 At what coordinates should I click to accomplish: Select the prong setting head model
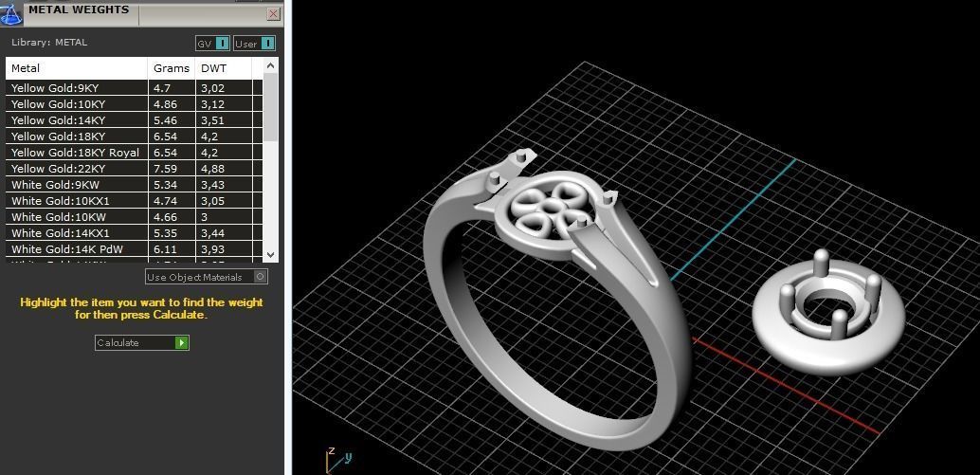pos(828,311)
